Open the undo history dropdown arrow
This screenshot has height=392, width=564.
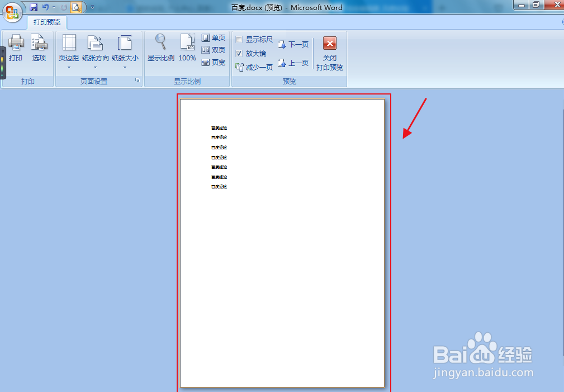[54, 7]
